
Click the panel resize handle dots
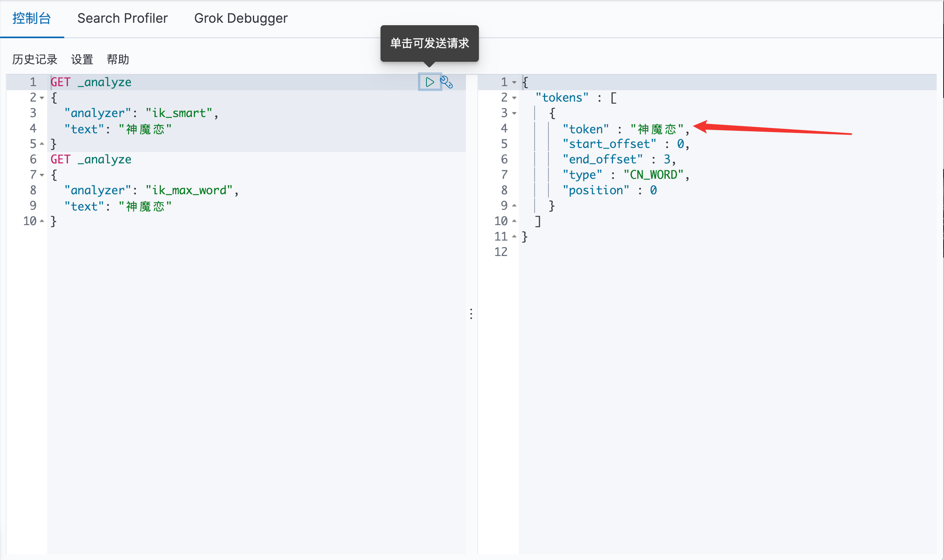click(471, 314)
